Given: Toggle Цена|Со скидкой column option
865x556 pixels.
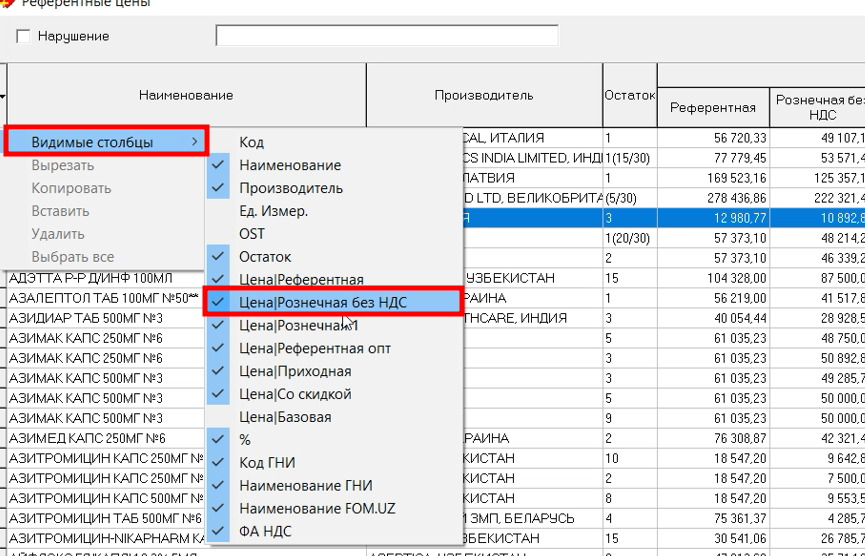Looking at the screenshot, I should pyautogui.click(x=334, y=394).
